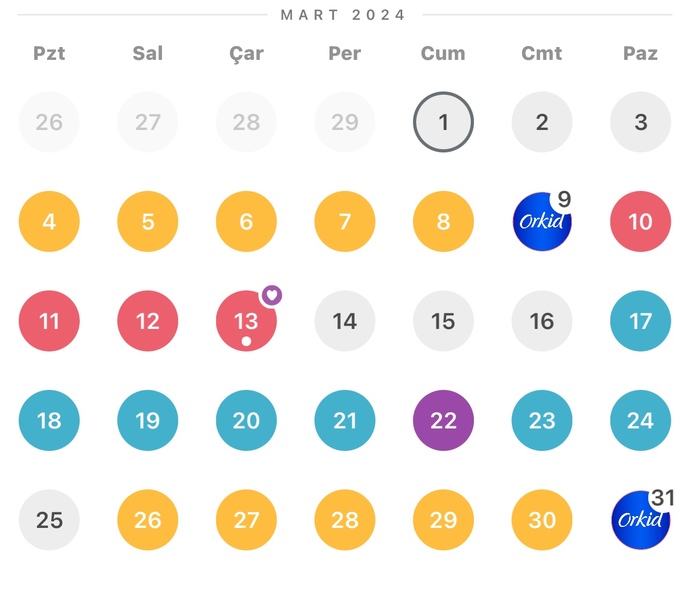Select blue day 20

[x=246, y=420]
